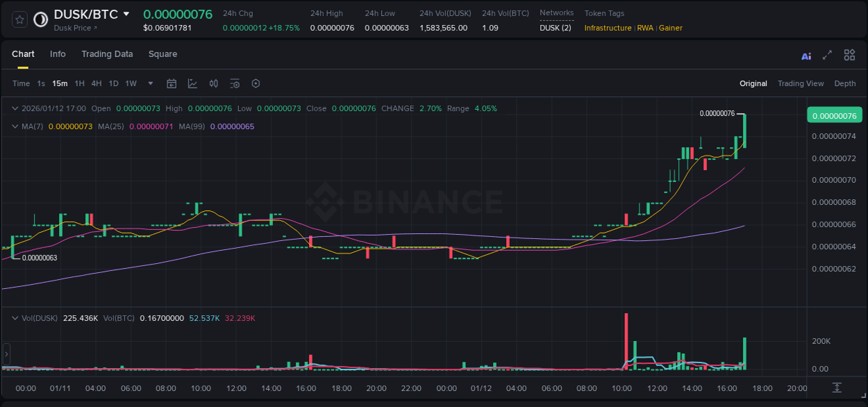Open the date range calendar icon
The width and height of the screenshot is (868, 407).
coord(172,83)
